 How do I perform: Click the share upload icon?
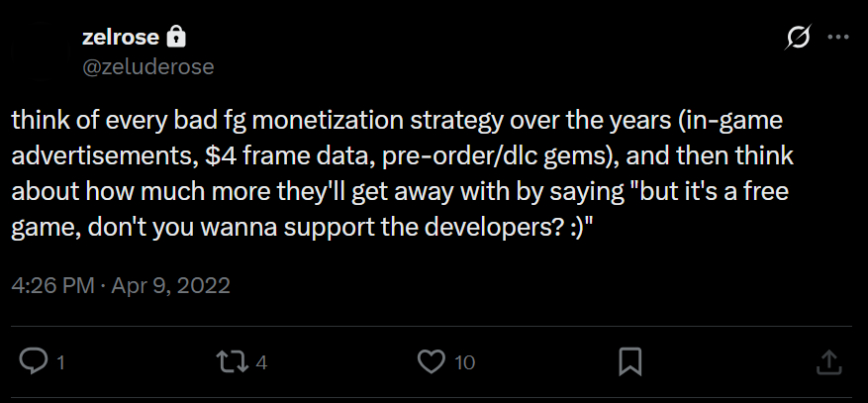(828, 362)
